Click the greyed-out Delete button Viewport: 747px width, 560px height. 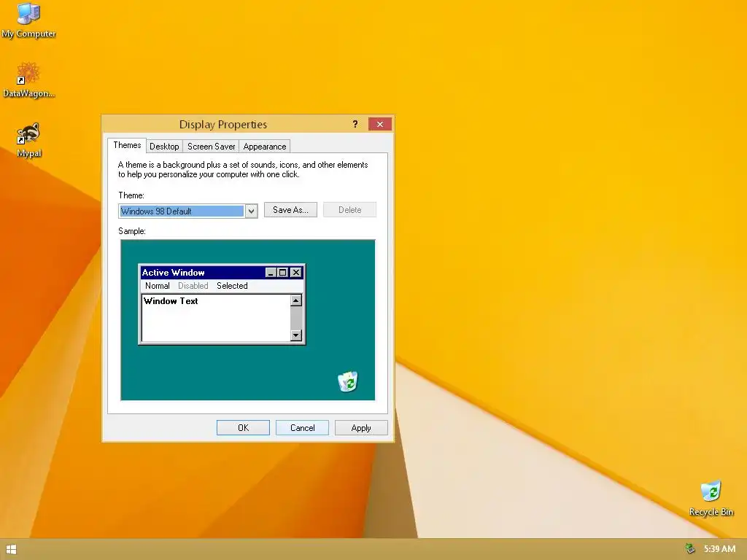(349, 210)
